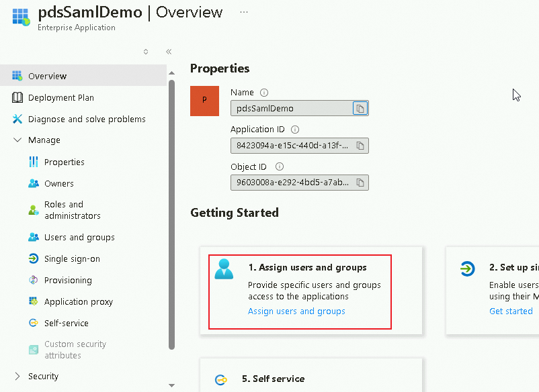Click the Assign users and groups link

(x=296, y=311)
